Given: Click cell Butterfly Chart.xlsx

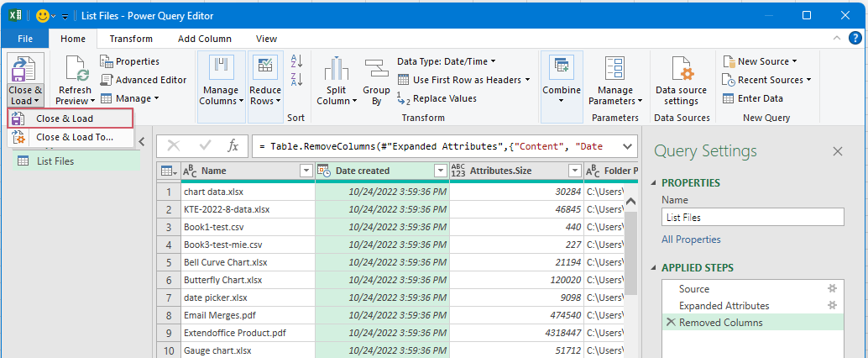Looking at the screenshot, I should (x=248, y=280).
